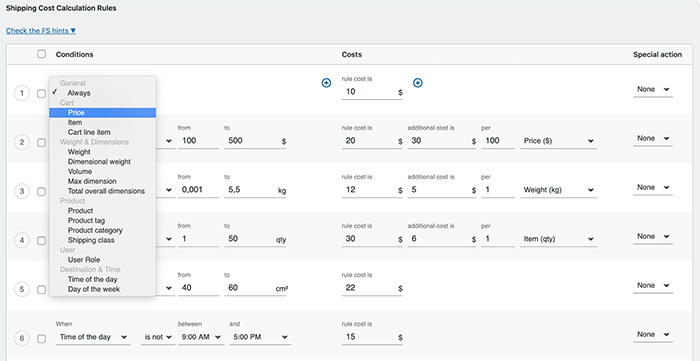The width and height of the screenshot is (700, 361).
Task: Open the Price ($) per-unit dropdown
Action: click(558, 141)
